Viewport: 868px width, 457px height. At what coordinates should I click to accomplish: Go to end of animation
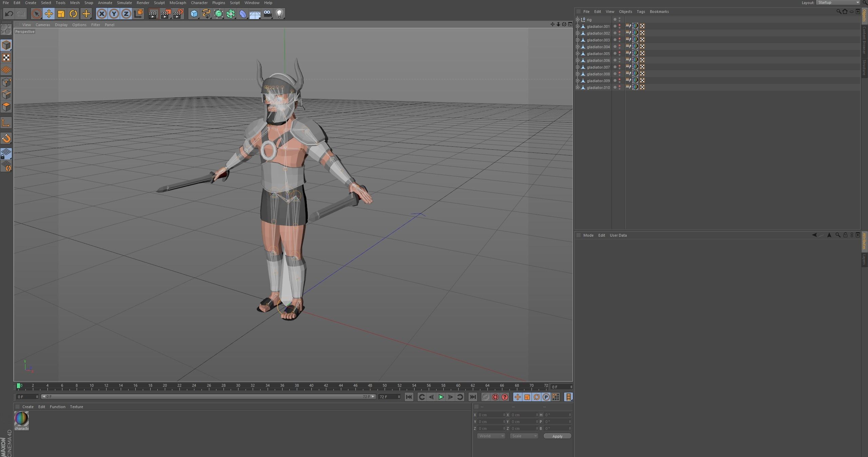[472, 397]
